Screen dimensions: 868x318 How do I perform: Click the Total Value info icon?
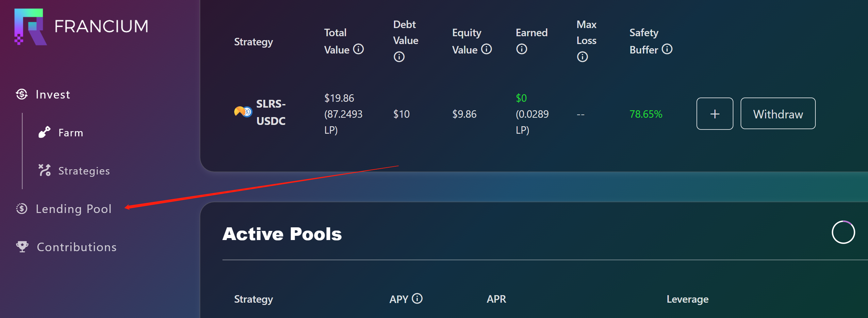[x=358, y=50]
